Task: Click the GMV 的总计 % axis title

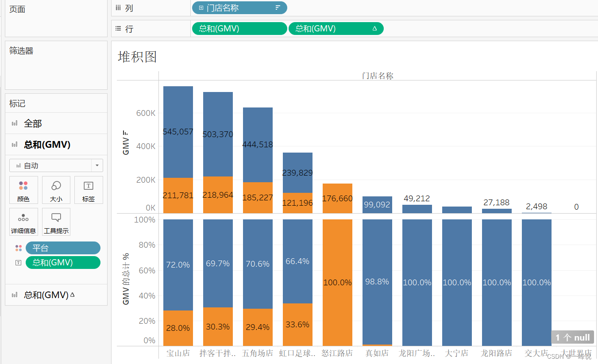Action: (x=126, y=279)
